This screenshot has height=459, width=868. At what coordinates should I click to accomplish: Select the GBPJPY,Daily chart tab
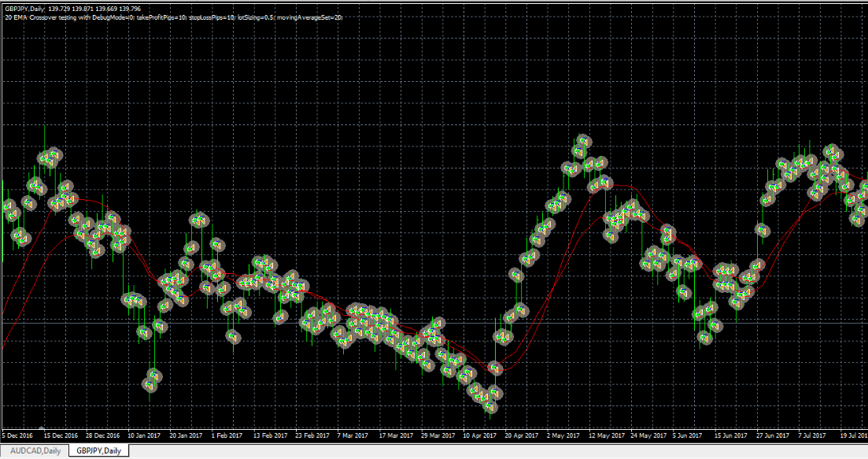pos(99,450)
